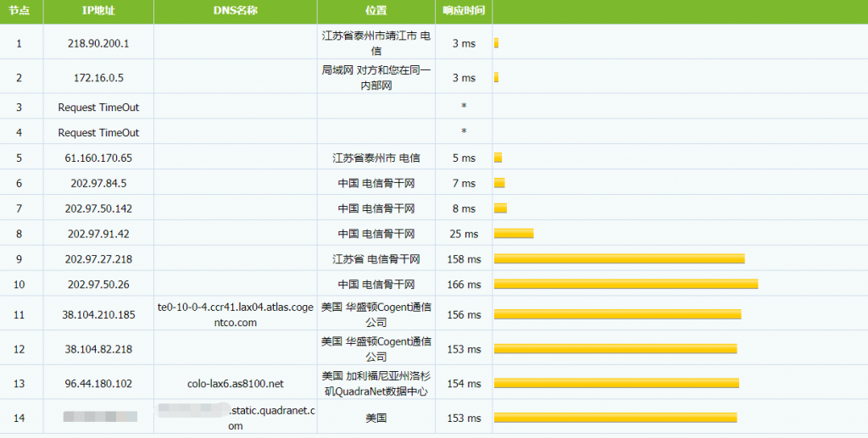The image size is (868, 438).
Task: Click the 节点 column header
Action: 19,10
